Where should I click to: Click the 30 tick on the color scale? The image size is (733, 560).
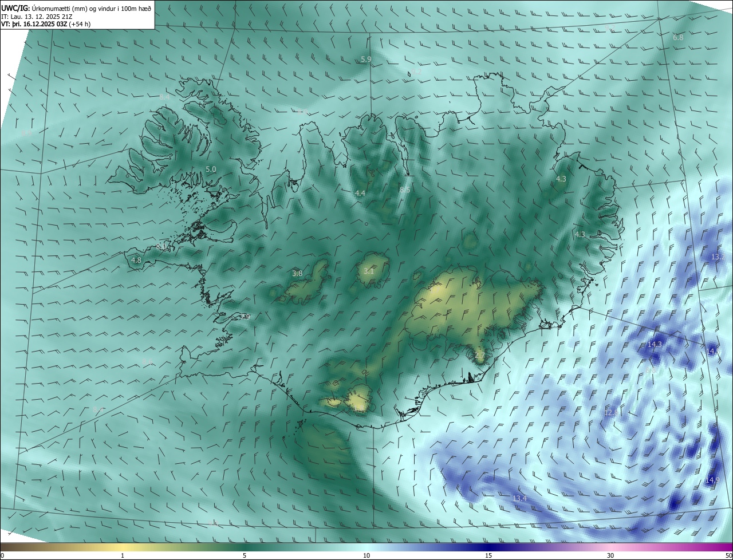tap(610, 555)
